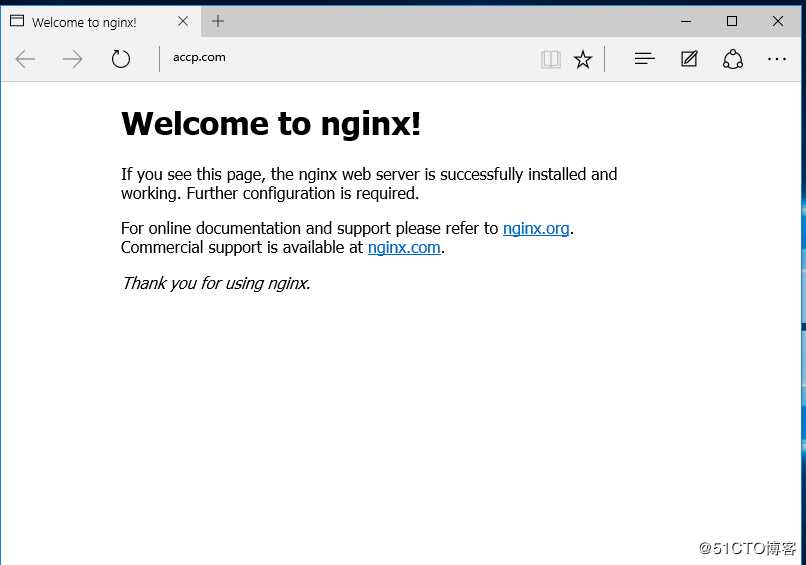Open Reading view book icon

551,59
